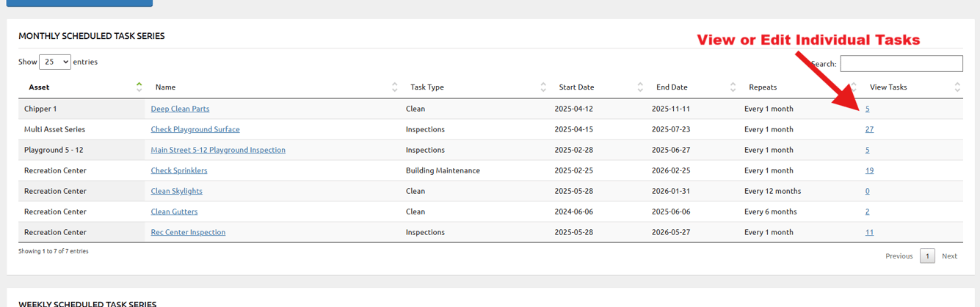Click the Monthly Scheduled Task Series heading

pos(92,36)
